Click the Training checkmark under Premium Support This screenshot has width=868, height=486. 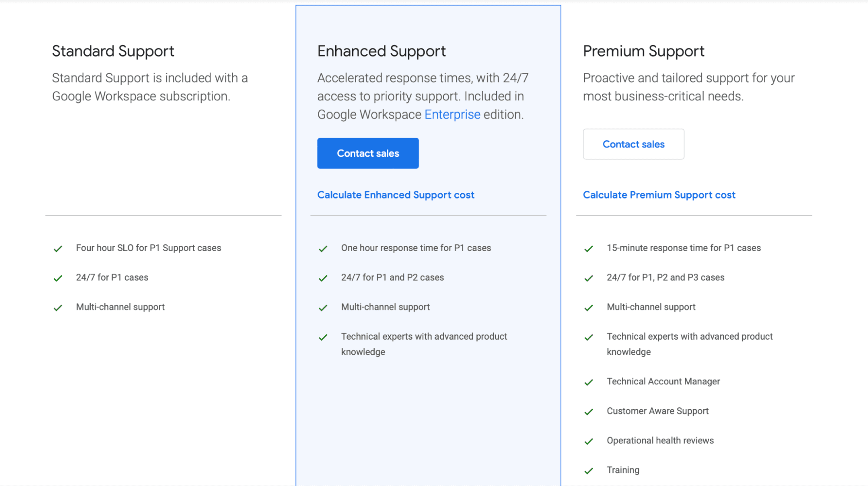589,470
